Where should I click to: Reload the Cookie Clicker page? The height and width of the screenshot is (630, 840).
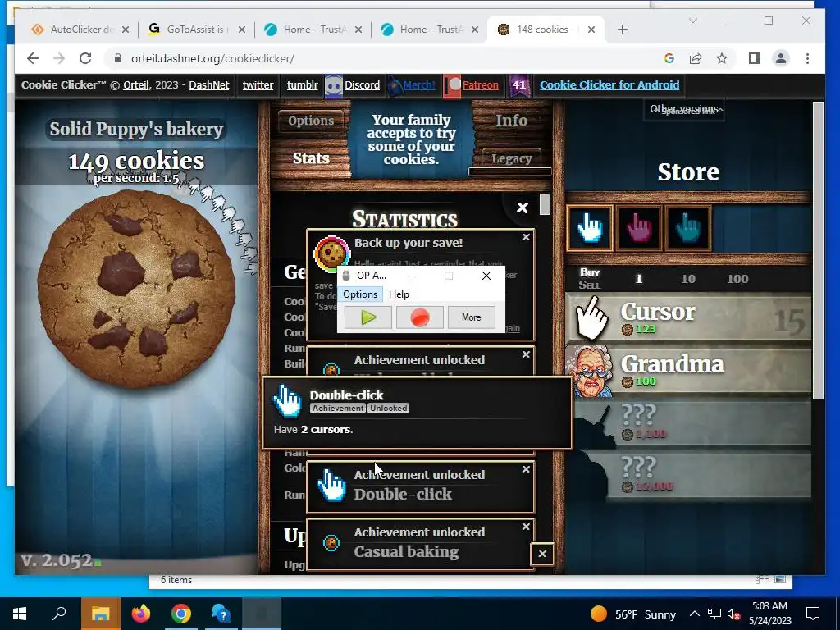85,58
